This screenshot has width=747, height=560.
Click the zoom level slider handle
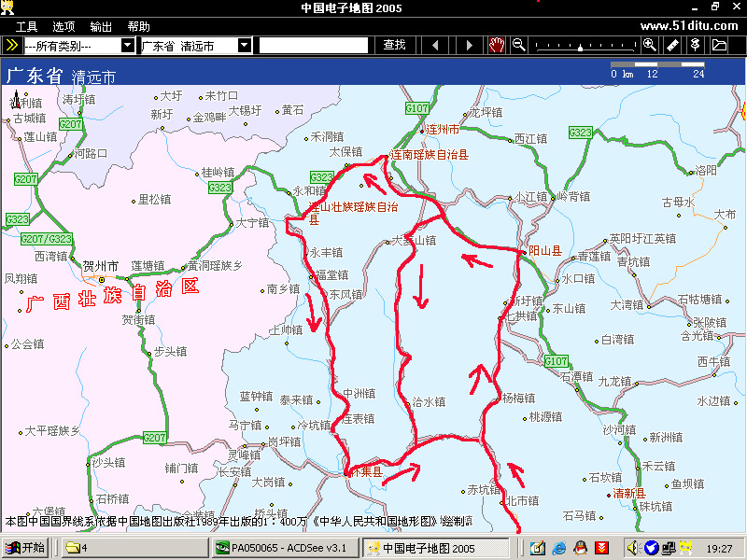(x=580, y=48)
